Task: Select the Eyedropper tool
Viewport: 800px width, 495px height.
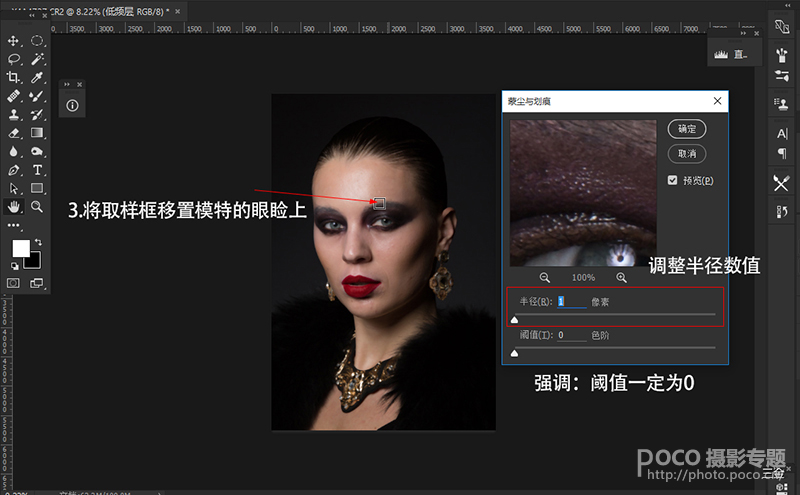Action: [37, 77]
